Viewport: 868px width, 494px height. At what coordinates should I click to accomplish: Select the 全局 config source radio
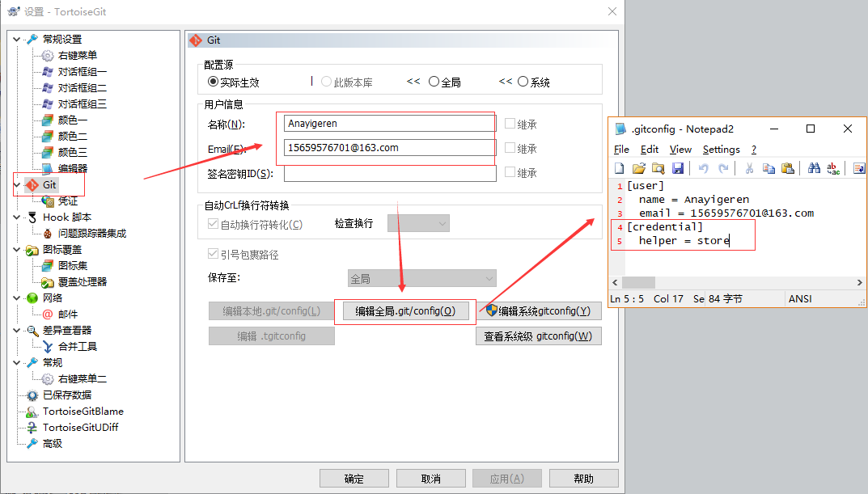point(434,82)
